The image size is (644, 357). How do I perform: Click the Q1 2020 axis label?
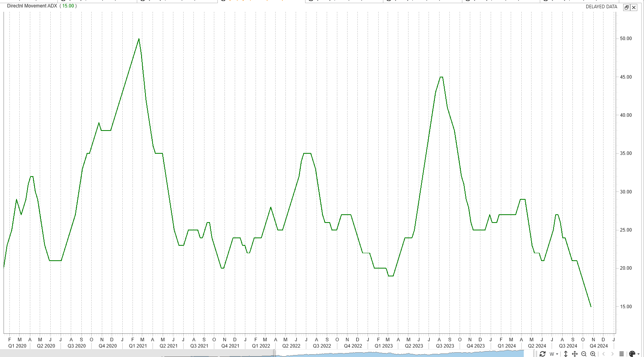pyautogui.click(x=17, y=346)
